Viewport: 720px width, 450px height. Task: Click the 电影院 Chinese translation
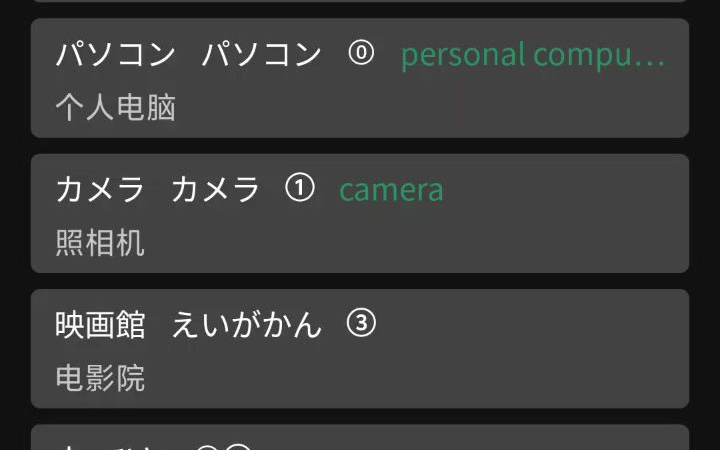[x=100, y=378]
